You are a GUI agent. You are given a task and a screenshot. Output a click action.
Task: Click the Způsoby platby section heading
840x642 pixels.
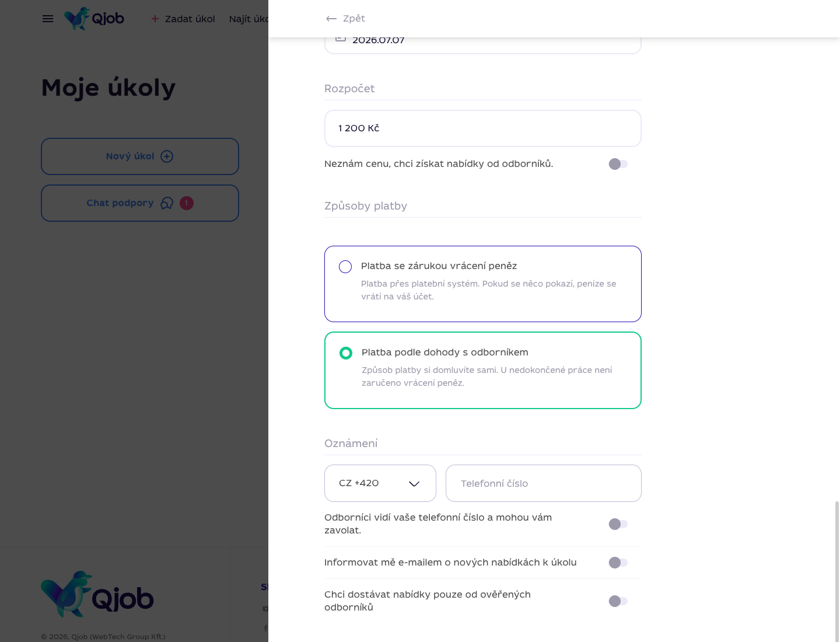pos(366,206)
